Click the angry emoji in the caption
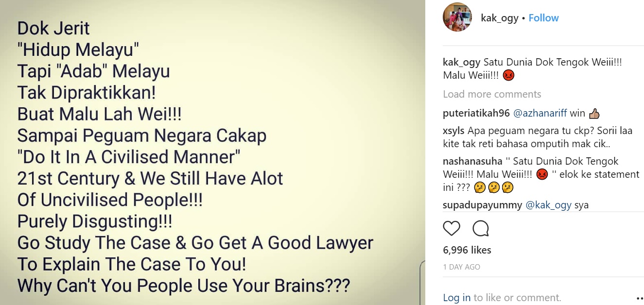Image resolution: width=644 pixels, height=305 pixels. pos(508,76)
